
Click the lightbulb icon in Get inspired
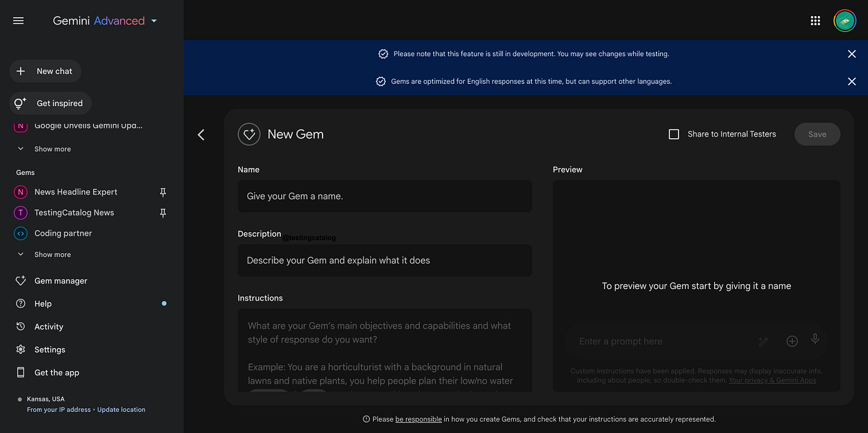20,103
